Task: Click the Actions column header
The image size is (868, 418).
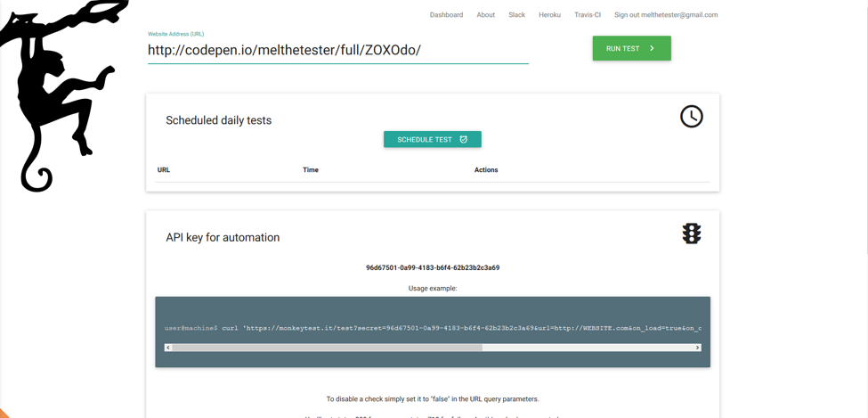Action: coord(486,169)
